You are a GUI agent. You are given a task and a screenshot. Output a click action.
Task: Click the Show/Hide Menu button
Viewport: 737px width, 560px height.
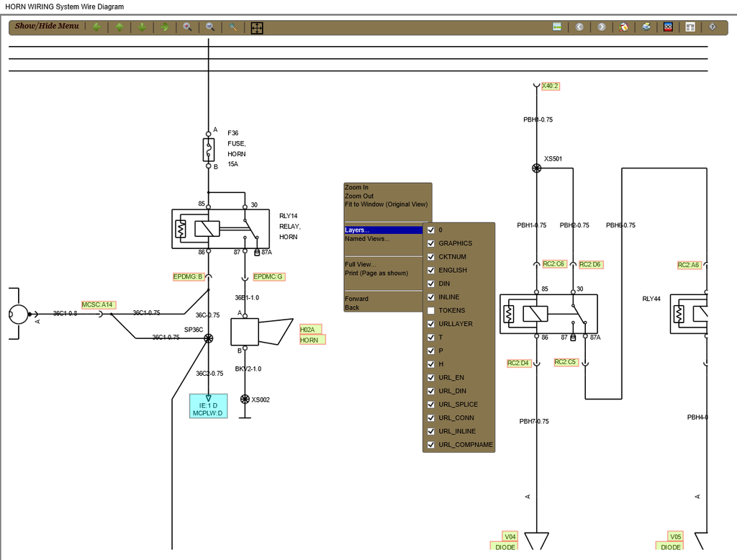tap(47, 27)
